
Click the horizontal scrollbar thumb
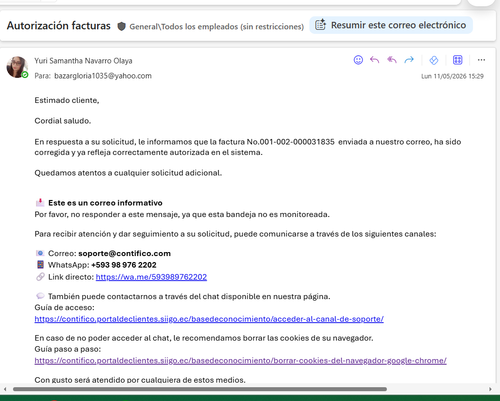click(200, 389)
